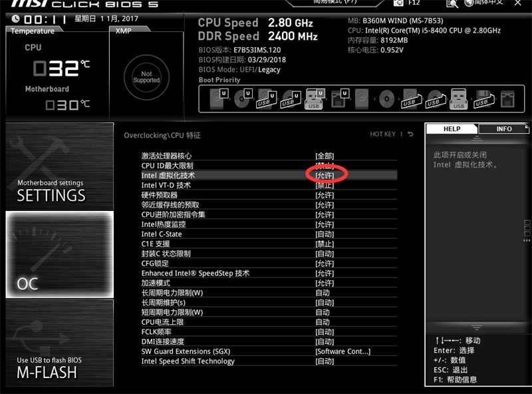The height and width of the screenshot is (394, 532).
Task: Select the Intel VT-D 技术 row label
Action: (x=166, y=185)
